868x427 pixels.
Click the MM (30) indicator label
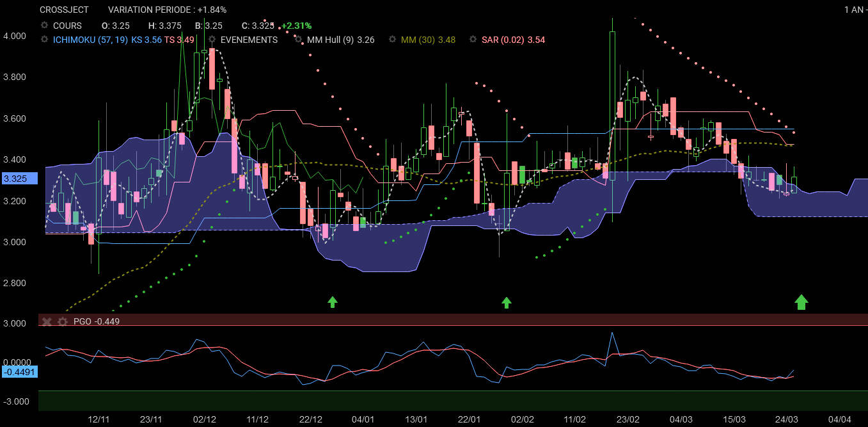click(418, 40)
